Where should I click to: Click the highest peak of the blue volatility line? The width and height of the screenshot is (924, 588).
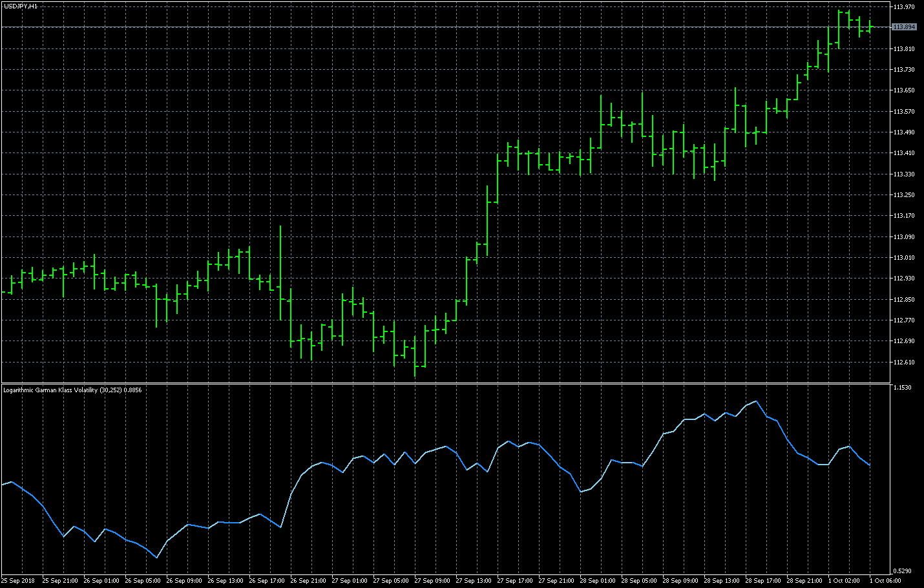click(756, 401)
